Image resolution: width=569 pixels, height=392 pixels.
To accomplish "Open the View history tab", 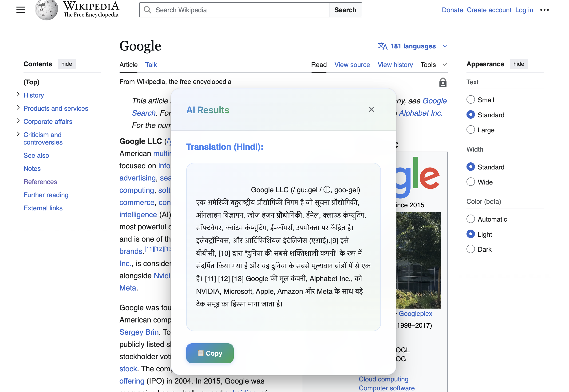I will (395, 65).
